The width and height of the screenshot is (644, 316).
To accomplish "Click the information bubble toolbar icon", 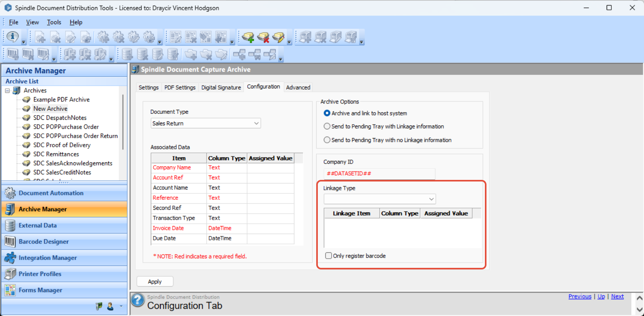I will click(x=13, y=37).
